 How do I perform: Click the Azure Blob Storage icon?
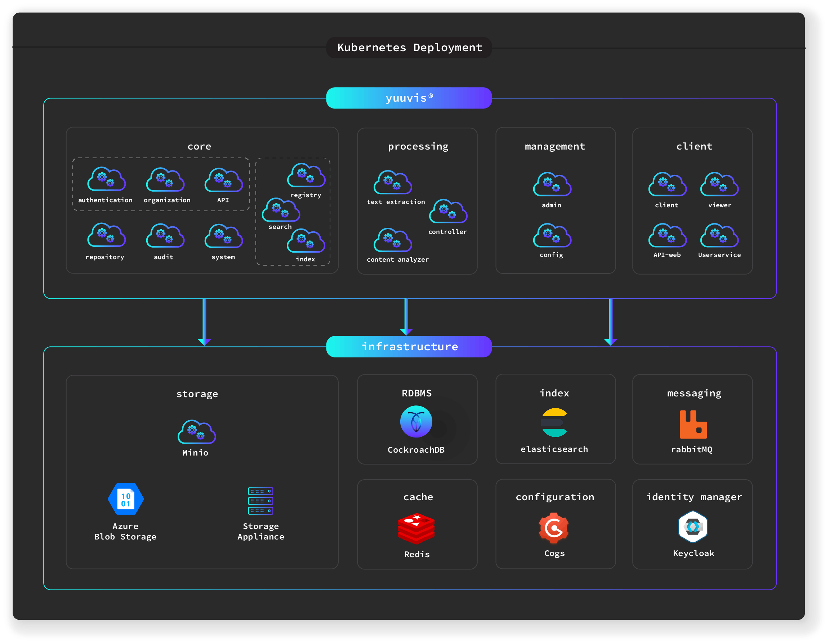coord(125,499)
